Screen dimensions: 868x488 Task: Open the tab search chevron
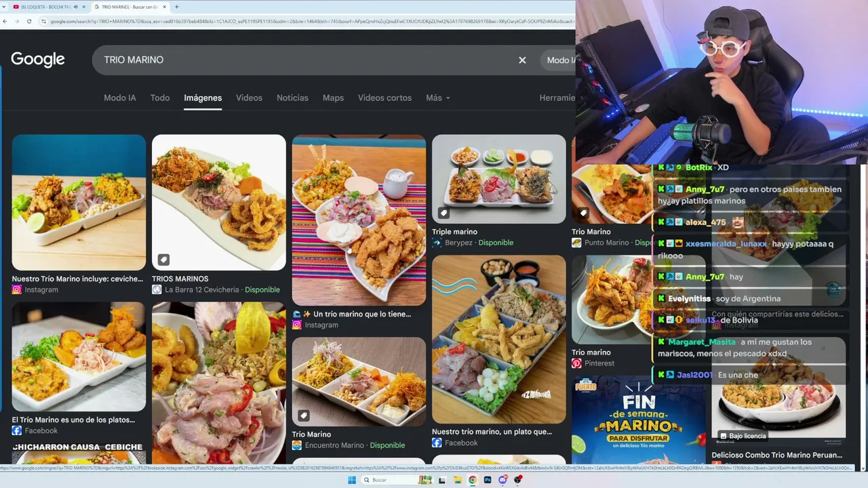(x=5, y=7)
